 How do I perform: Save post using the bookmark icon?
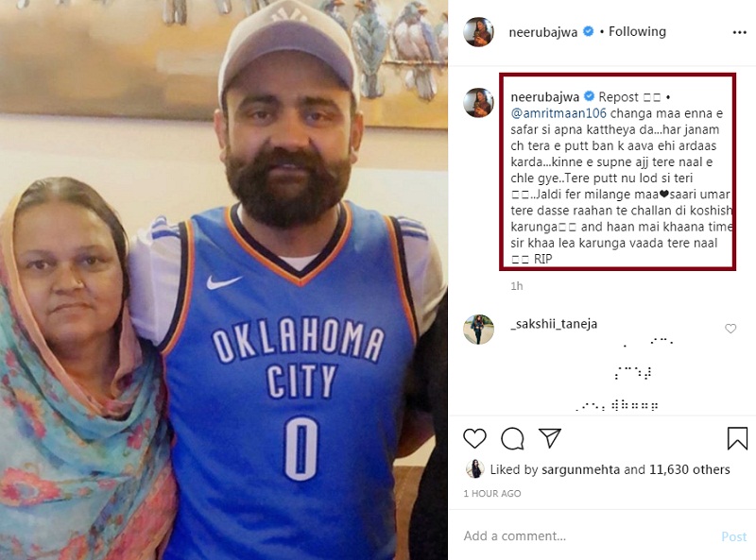point(737,438)
